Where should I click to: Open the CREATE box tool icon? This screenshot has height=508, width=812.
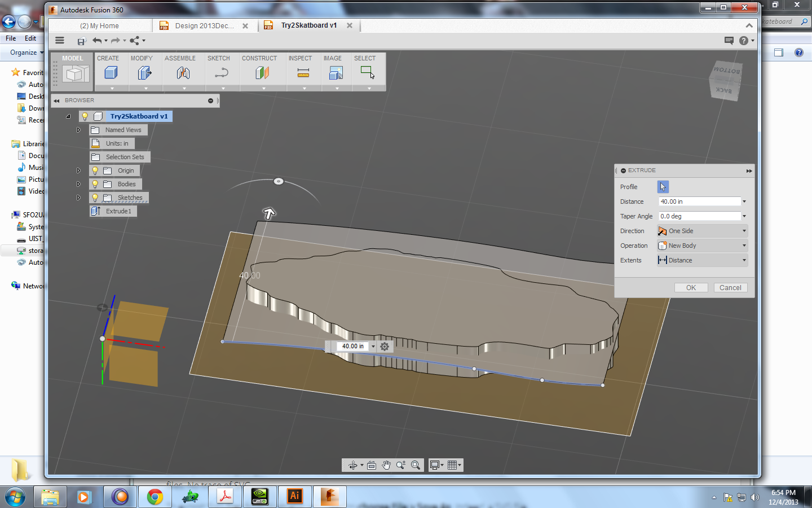[x=111, y=73]
